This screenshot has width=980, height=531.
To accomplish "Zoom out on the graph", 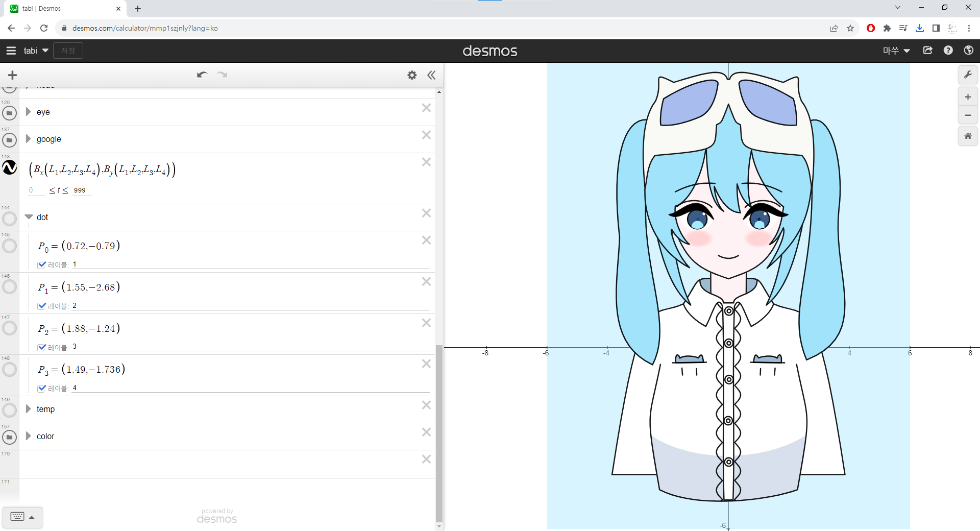I will point(967,115).
